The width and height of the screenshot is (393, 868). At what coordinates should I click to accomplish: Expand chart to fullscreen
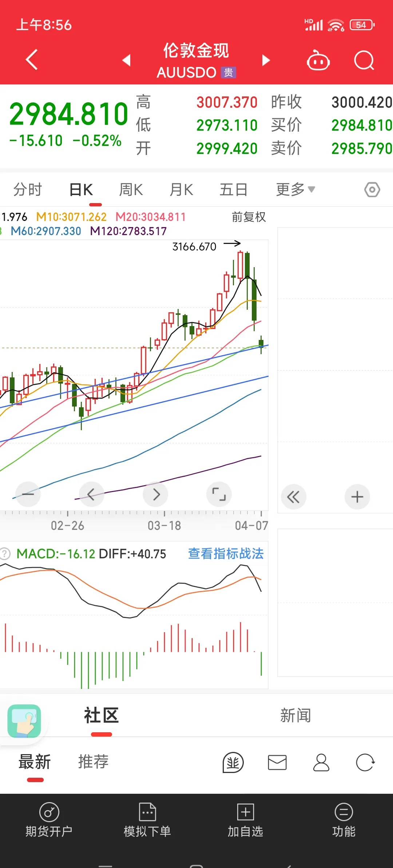coord(219,494)
